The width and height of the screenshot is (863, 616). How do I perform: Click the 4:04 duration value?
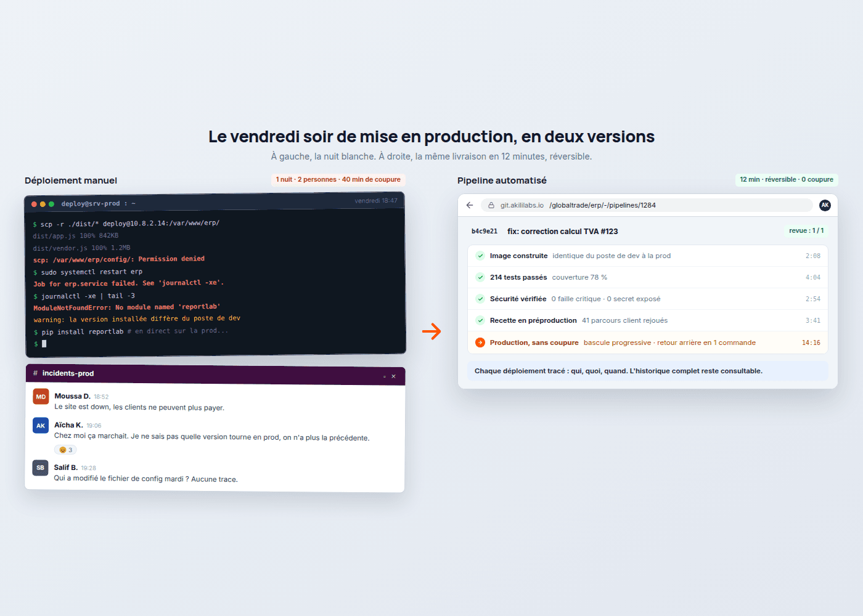pos(813,277)
